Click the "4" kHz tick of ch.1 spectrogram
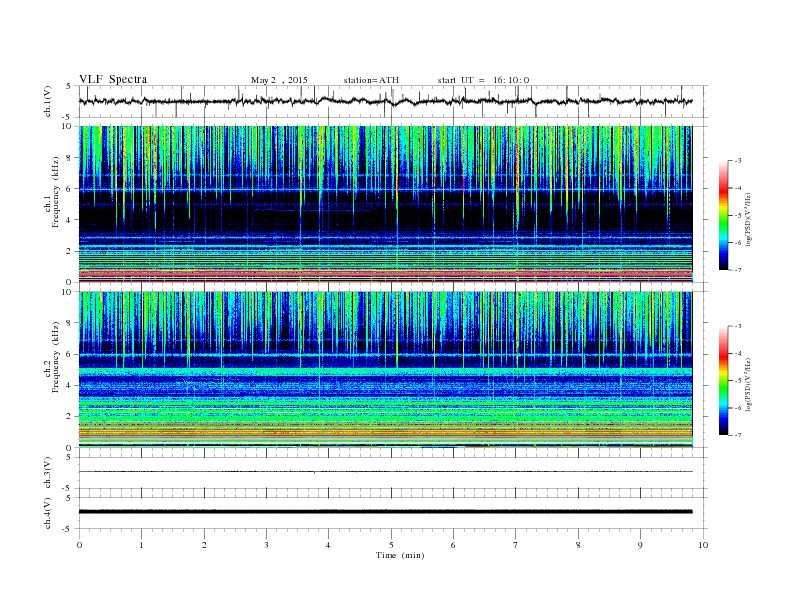The image size is (792, 612). (x=69, y=220)
